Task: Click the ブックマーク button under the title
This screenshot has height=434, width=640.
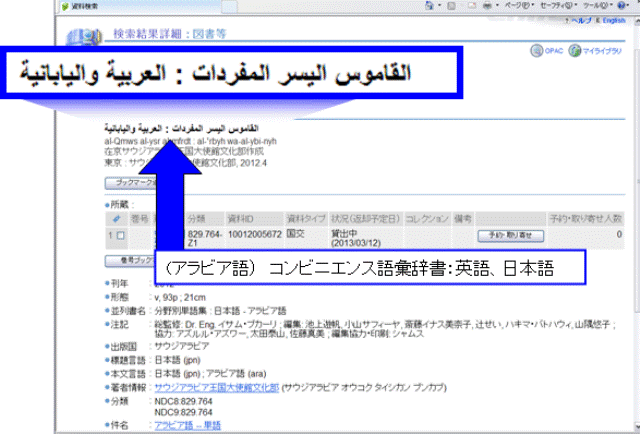Action: (131, 183)
